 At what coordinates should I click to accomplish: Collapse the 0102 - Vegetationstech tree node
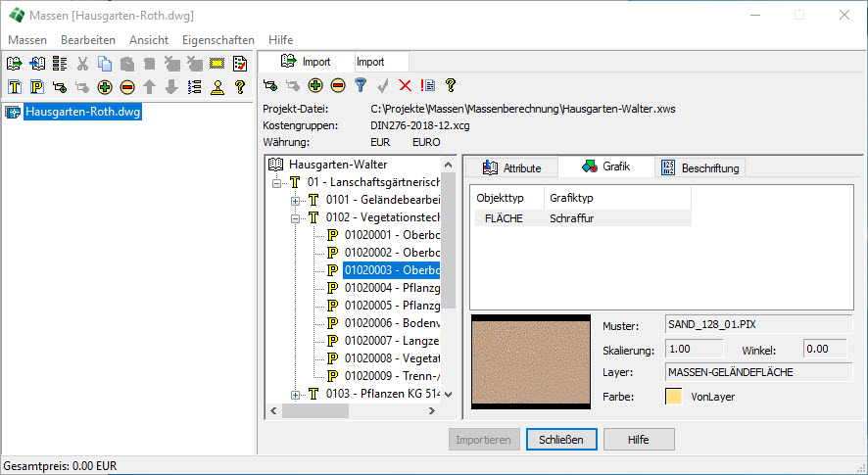(x=297, y=218)
